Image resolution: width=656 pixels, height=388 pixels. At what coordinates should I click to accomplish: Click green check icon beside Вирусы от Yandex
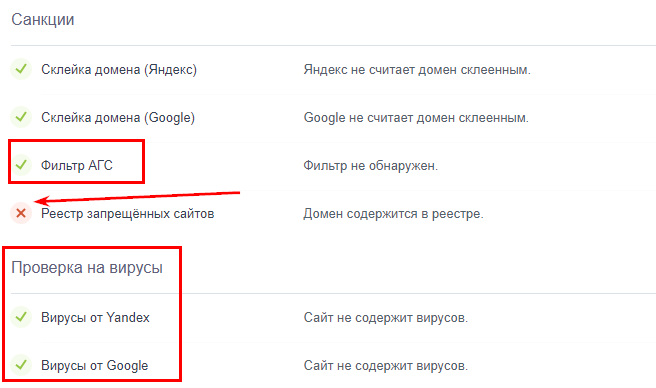pyautogui.click(x=21, y=317)
